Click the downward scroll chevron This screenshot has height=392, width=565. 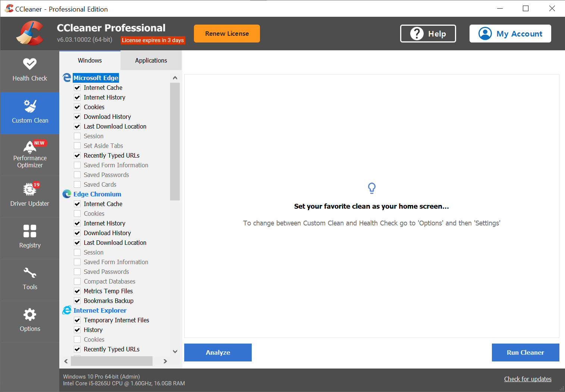coord(175,351)
